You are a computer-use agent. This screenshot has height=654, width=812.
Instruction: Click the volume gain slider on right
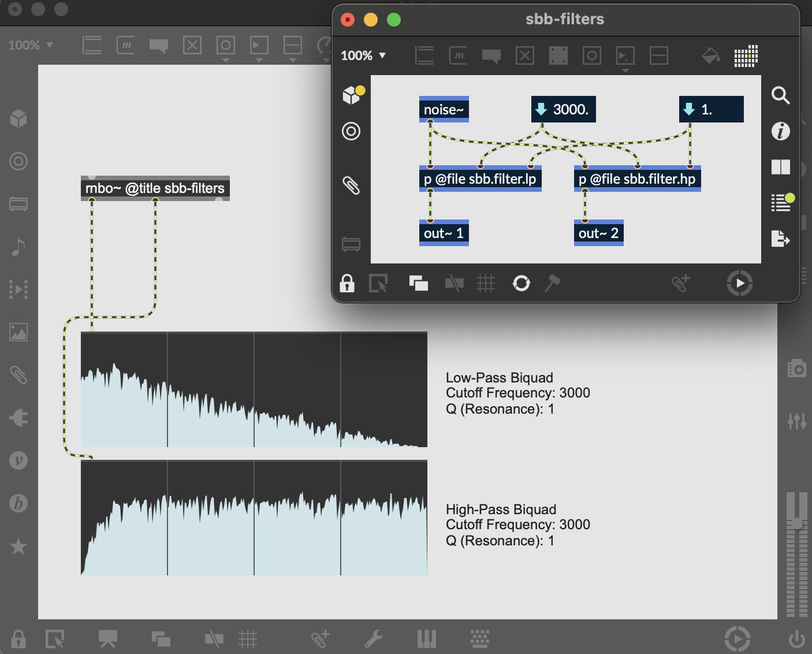pos(797,523)
